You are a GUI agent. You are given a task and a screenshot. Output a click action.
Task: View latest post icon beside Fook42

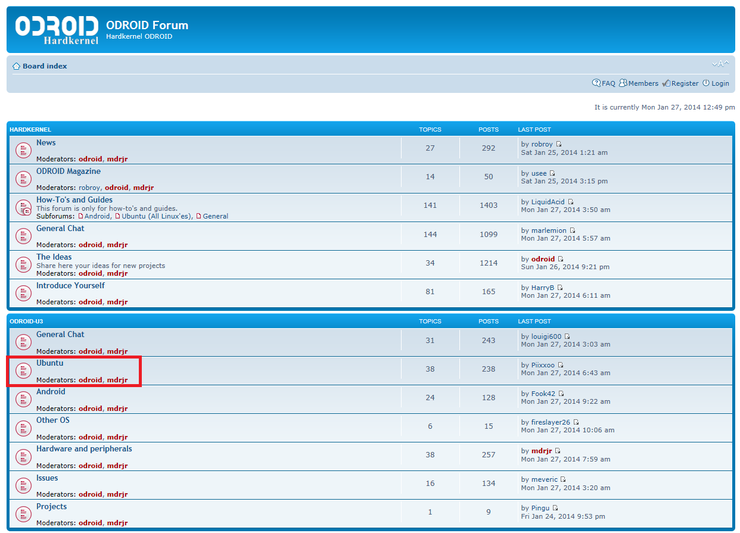(x=561, y=393)
